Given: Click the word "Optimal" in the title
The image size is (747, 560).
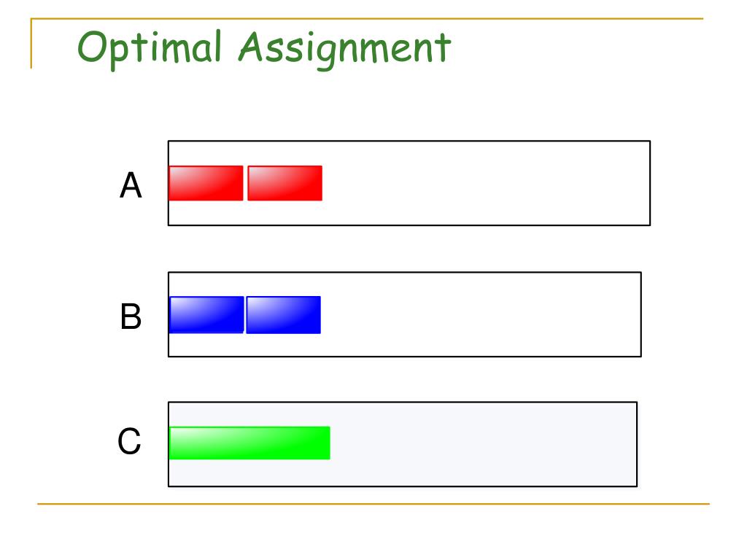Looking at the screenshot, I should (x=150, y=48).
